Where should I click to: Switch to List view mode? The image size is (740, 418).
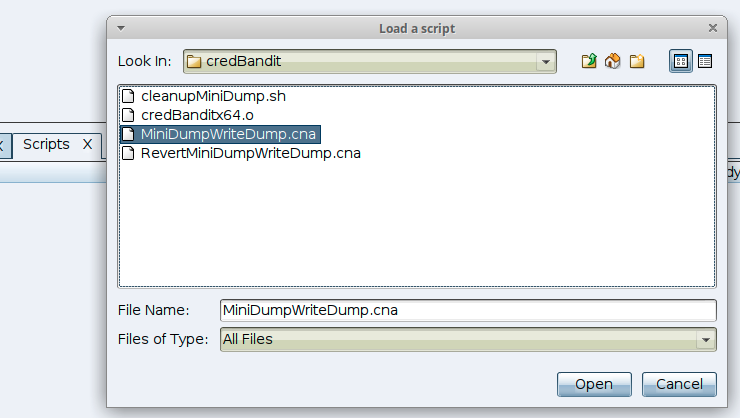tap(681, 62)
